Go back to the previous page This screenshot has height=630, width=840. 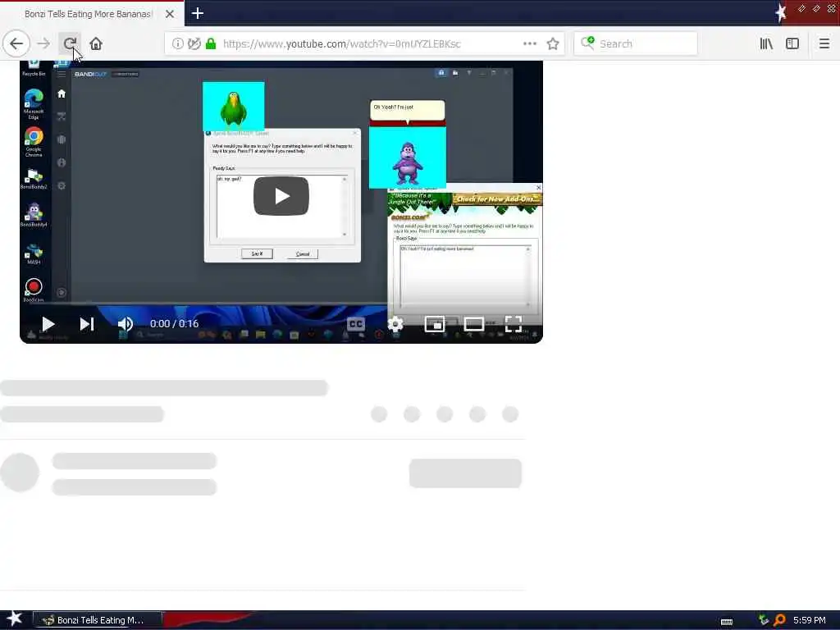click(x=16, y=43)
